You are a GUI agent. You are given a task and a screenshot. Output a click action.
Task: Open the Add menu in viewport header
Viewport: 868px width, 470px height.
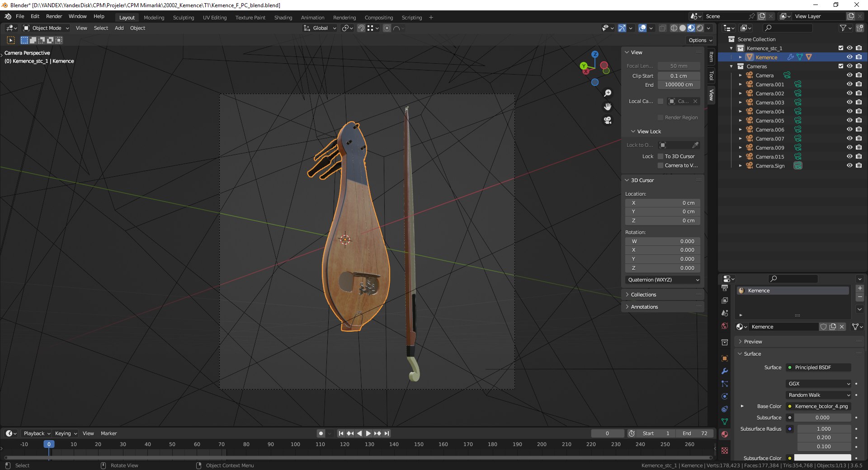click(119, 28)
